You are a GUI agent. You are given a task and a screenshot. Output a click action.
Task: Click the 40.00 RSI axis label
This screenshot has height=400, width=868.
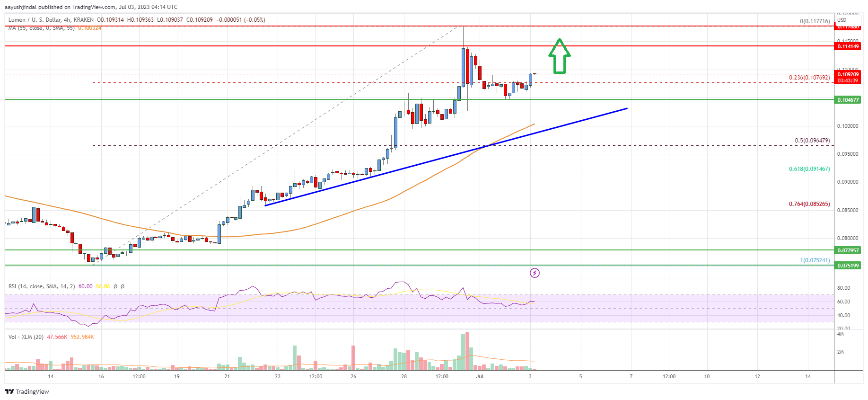click(x=843, y=315)
